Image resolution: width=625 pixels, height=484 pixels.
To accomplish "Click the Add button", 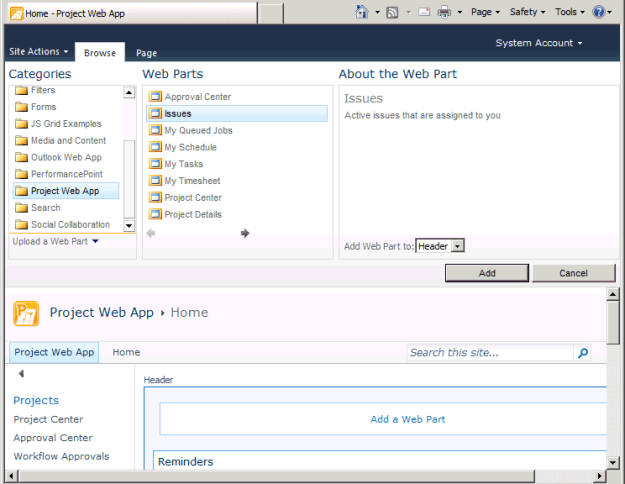I will pyautogui.click(x=487, y=273).
